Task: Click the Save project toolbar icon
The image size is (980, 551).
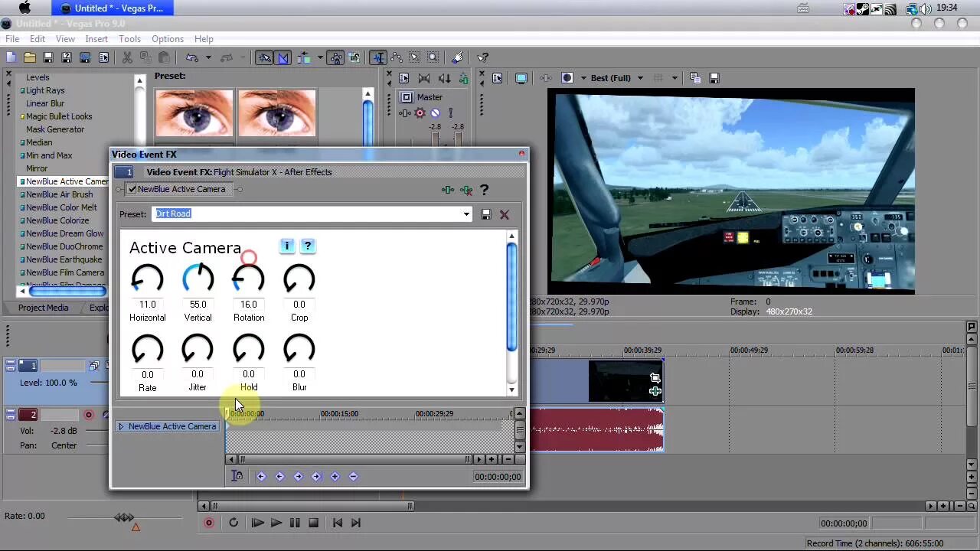Action: coord(48,57)
